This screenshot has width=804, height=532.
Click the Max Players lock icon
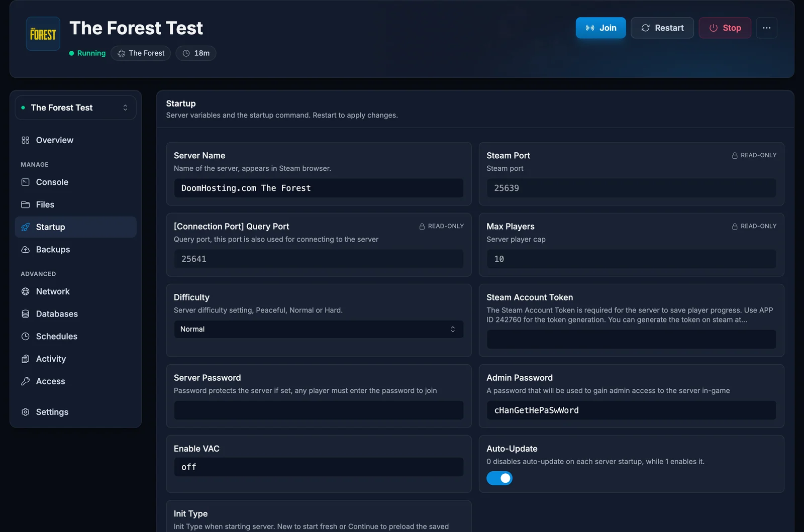click(x=735, y=227)
